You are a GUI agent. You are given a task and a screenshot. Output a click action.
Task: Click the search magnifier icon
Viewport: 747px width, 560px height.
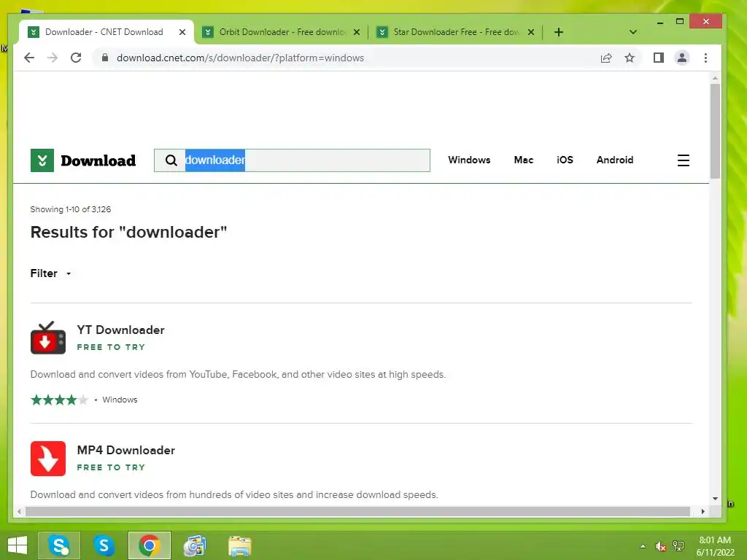[x=171, y=160]
